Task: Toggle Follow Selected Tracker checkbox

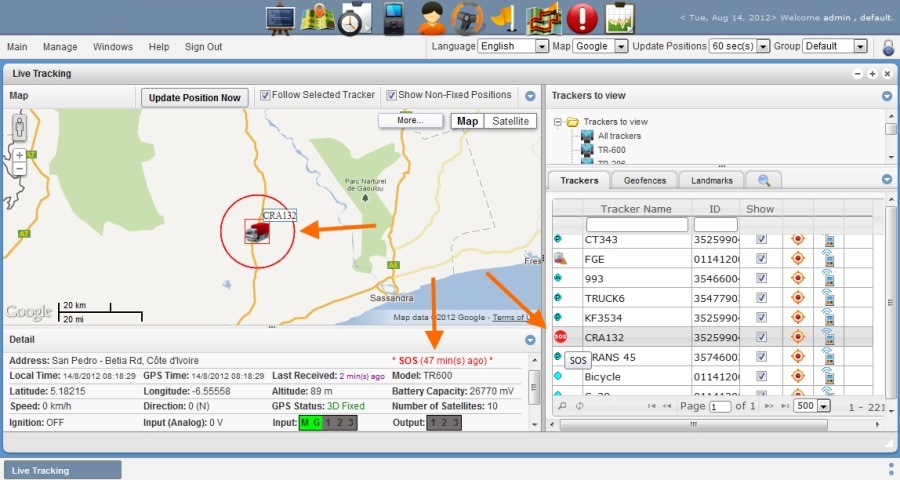Action: pos(265,96)
